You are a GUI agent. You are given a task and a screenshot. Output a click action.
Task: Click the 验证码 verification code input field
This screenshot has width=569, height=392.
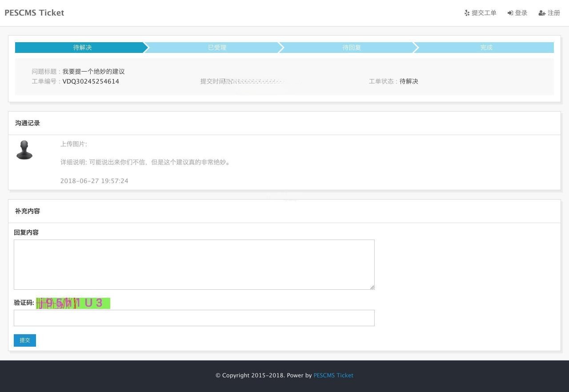pyautogui.click(x=194, y=318)
